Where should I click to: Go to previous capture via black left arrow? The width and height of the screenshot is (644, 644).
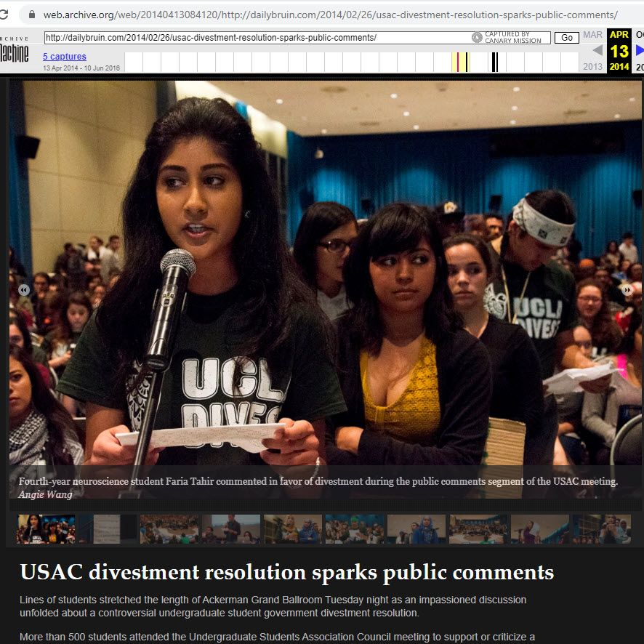pyautogui.click(x=597, y=49)
